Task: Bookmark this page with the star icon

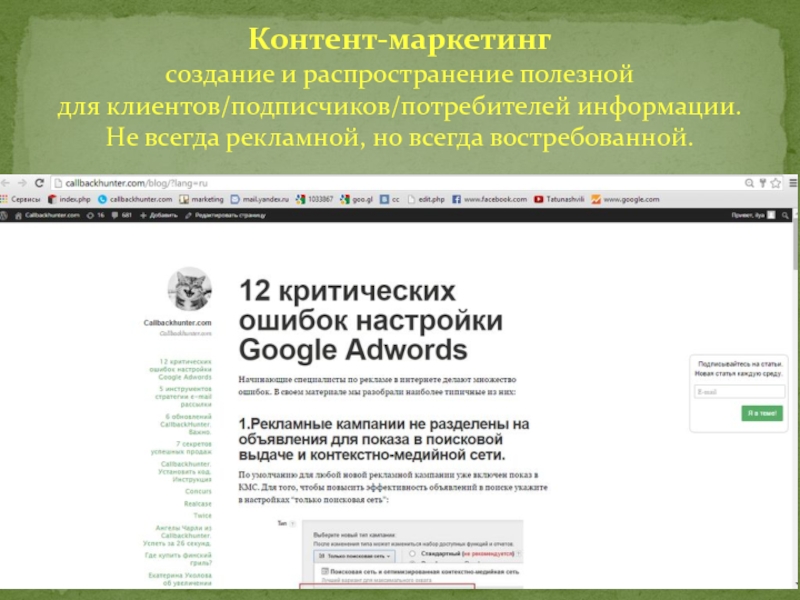Action: [776, 183]
